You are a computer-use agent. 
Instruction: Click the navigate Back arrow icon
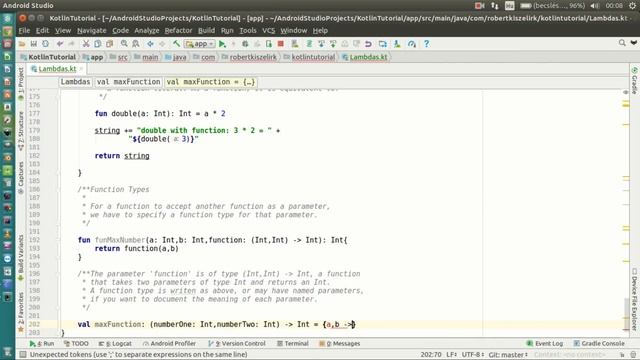(x=150, y=44)
